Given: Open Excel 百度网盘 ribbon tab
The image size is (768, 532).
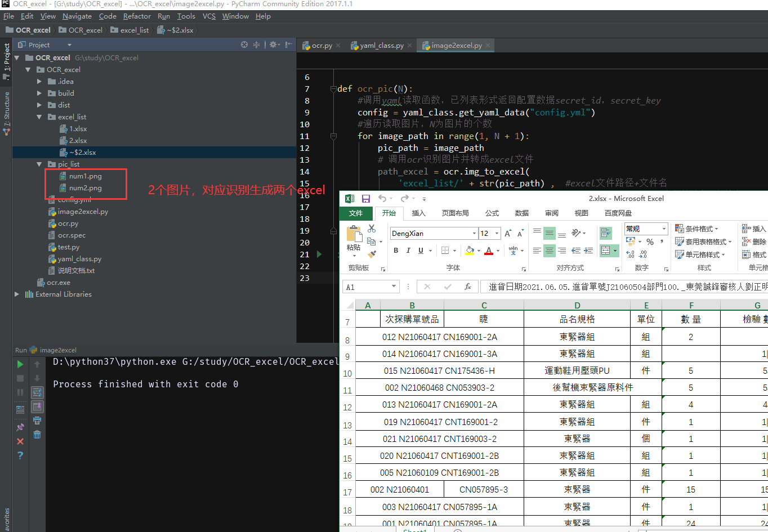Looking at the screenshot, I should (618, 213).
